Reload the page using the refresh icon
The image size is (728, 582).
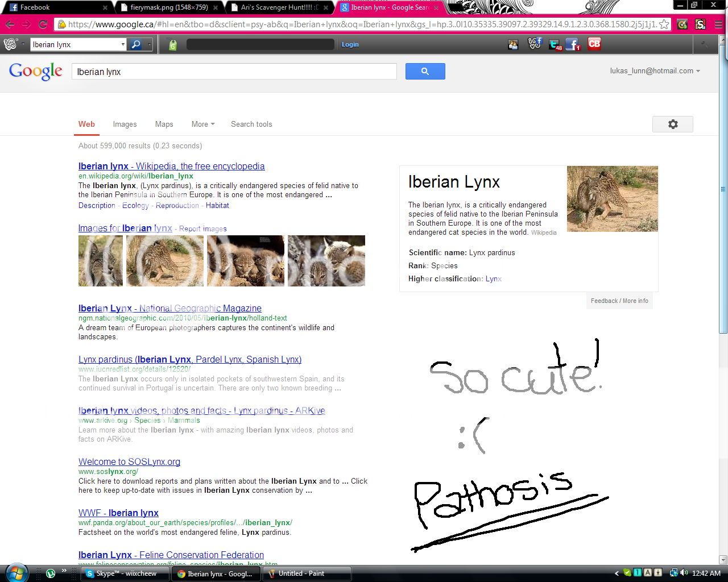pos(43,24)
